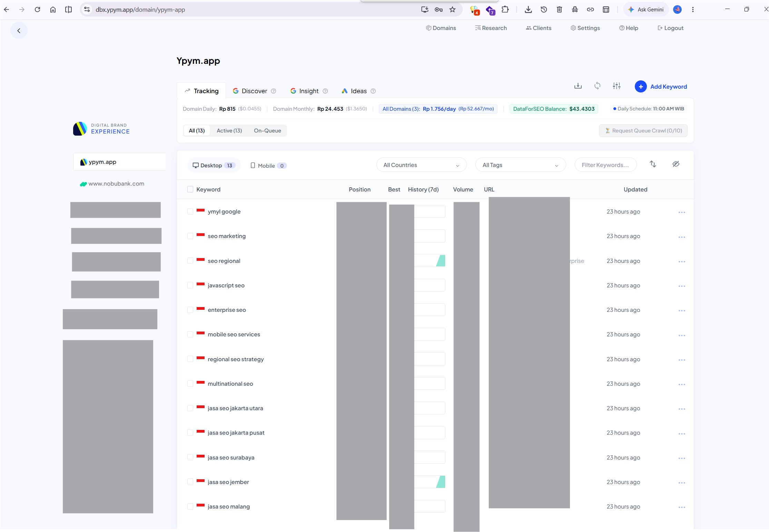This screenshot has height=532, width=769.
Task: Click help icon next to Discover tab
Action: pyautogui.click(x=274, y=91)
